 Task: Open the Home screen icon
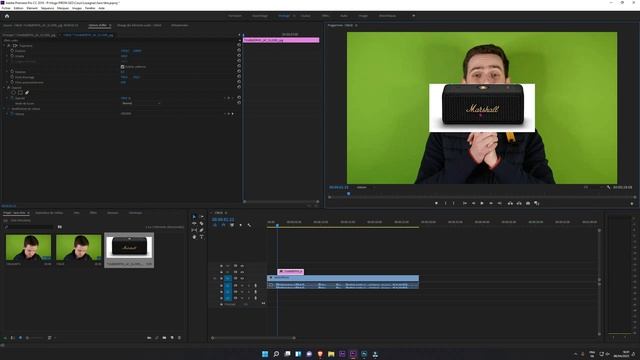pyautogui.click(x=7, y=16)
